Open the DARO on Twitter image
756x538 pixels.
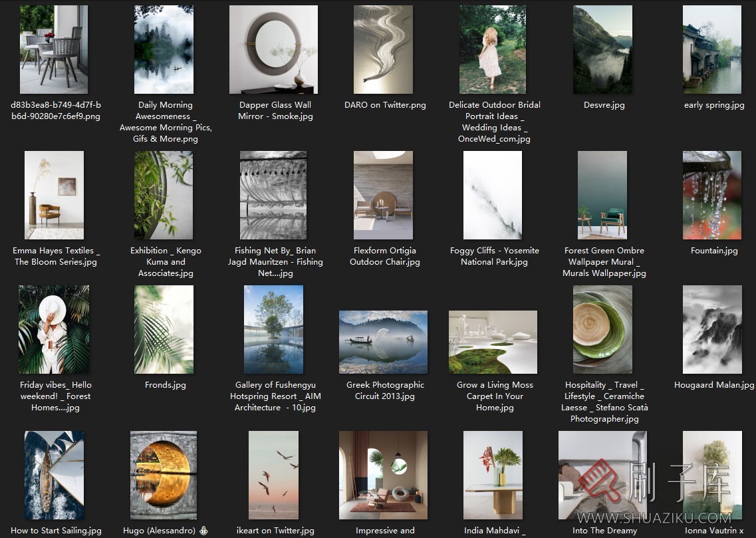(x=383, y=50)
